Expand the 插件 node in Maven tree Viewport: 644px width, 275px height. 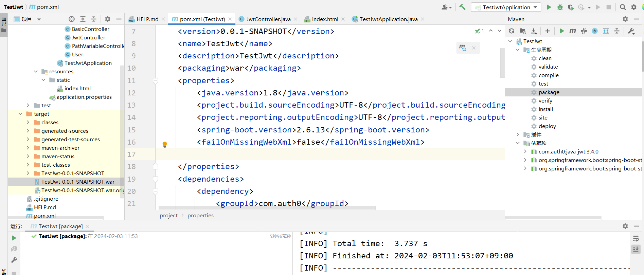(518, 134)
